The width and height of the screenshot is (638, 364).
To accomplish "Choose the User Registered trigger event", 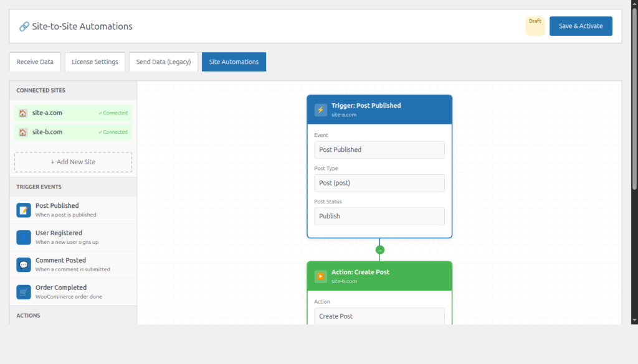I will (x=74, y=237).
